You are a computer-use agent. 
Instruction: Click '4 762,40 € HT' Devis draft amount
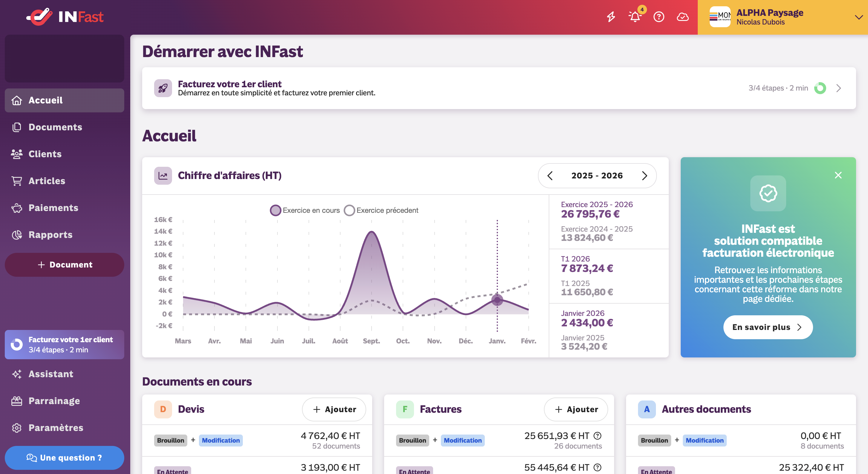coord(330,436)
